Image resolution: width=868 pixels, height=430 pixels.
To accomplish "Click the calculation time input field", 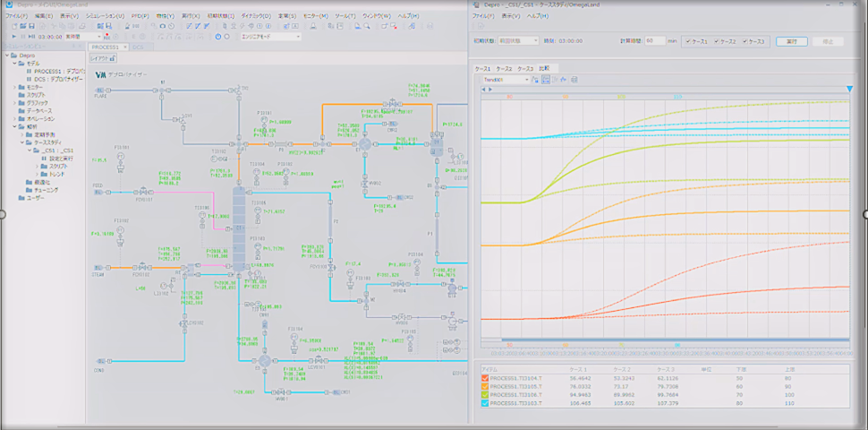I will pos(654,41).
